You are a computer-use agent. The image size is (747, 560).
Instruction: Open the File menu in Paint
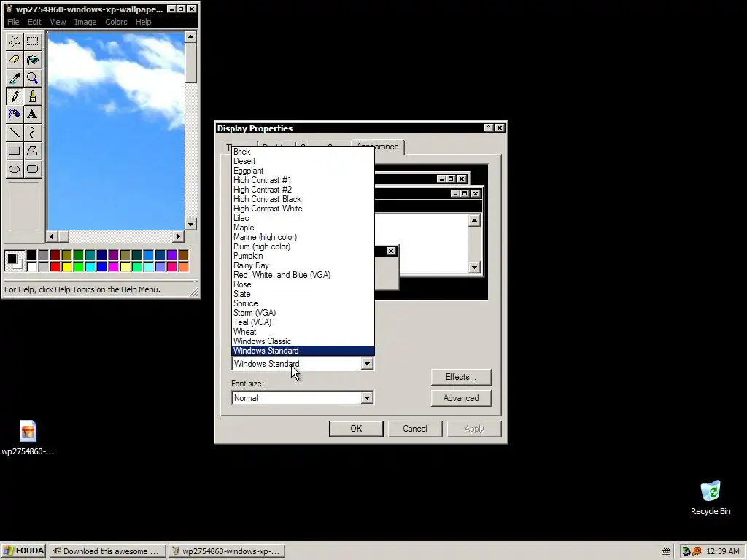13,22
